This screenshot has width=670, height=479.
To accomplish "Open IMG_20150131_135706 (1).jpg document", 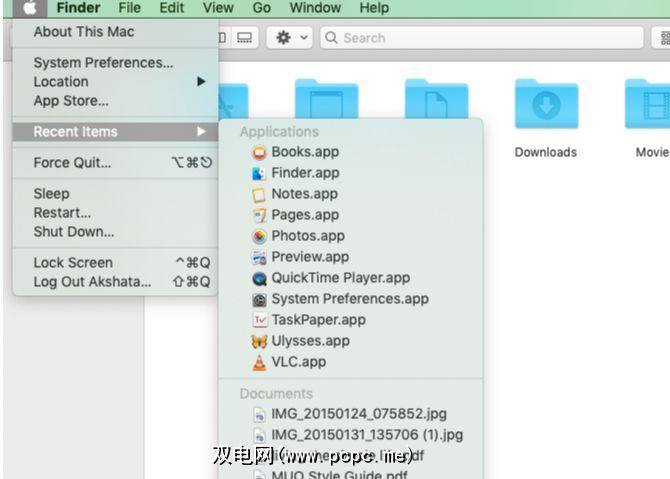I will (350, 435).
